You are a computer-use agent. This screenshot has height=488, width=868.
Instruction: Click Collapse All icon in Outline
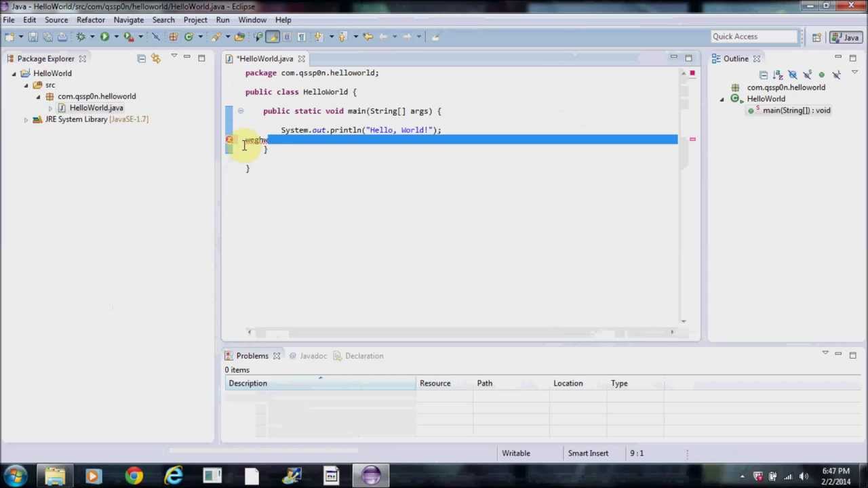pyautogui.click(x=764, y=75)
